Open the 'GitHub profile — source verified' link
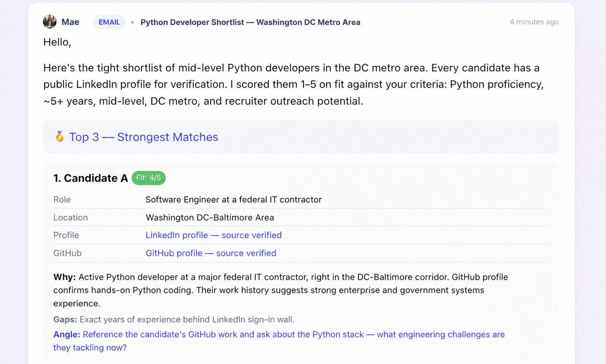606x364 pixels. pos(211,253)
